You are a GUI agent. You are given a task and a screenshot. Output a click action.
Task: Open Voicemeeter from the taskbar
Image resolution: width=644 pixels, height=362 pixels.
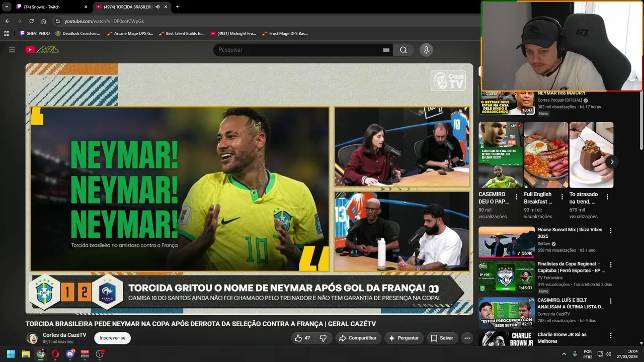coord(85,354)
